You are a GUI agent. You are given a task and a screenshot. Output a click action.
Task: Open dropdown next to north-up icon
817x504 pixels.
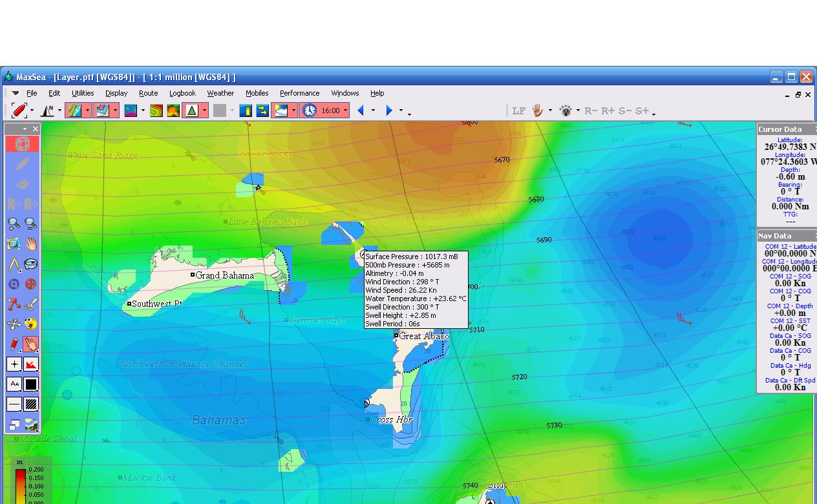(59, 110)
